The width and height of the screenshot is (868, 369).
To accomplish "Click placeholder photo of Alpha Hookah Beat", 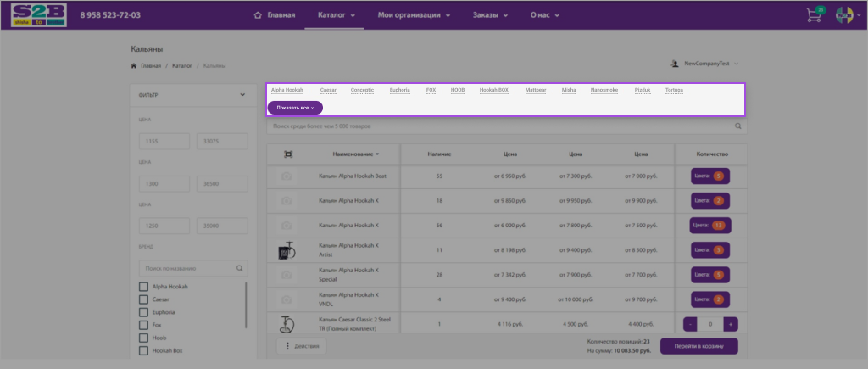I will click(x=287, y=176).
